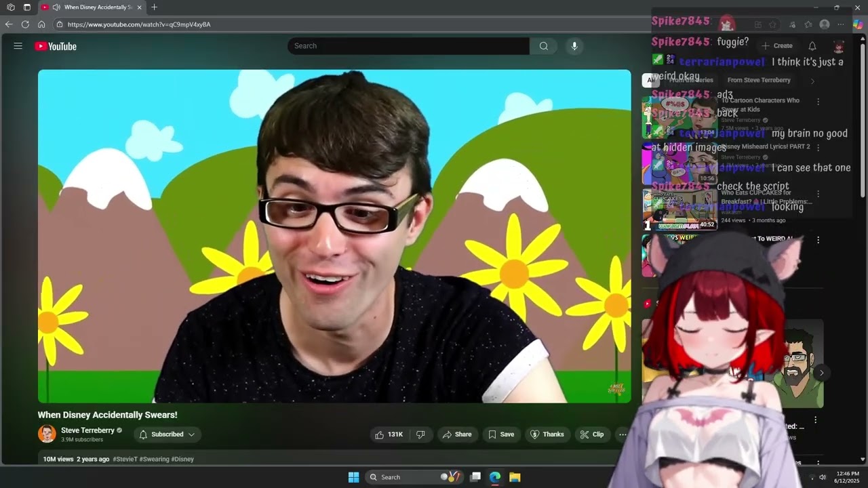Screen dimensions: 868x488
Task: Open 10 Cartoon Characters video thumbnail
Action: (x=679, y=117)
